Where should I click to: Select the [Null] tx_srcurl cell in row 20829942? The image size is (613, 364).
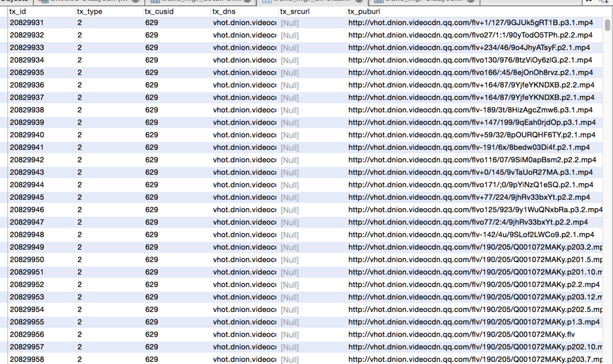(289, 160)
